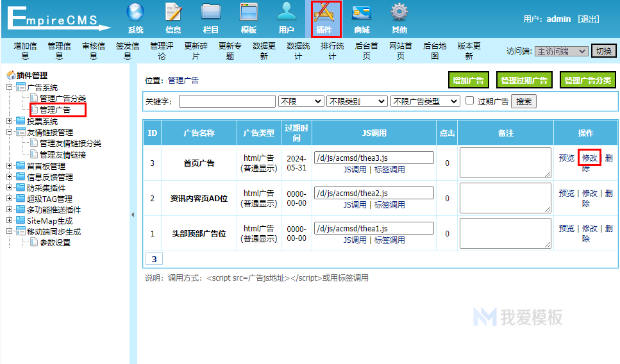This screenshot has height=364, width=620.
Task: Click 修改 for 首页广告
Action: point(590,158)
